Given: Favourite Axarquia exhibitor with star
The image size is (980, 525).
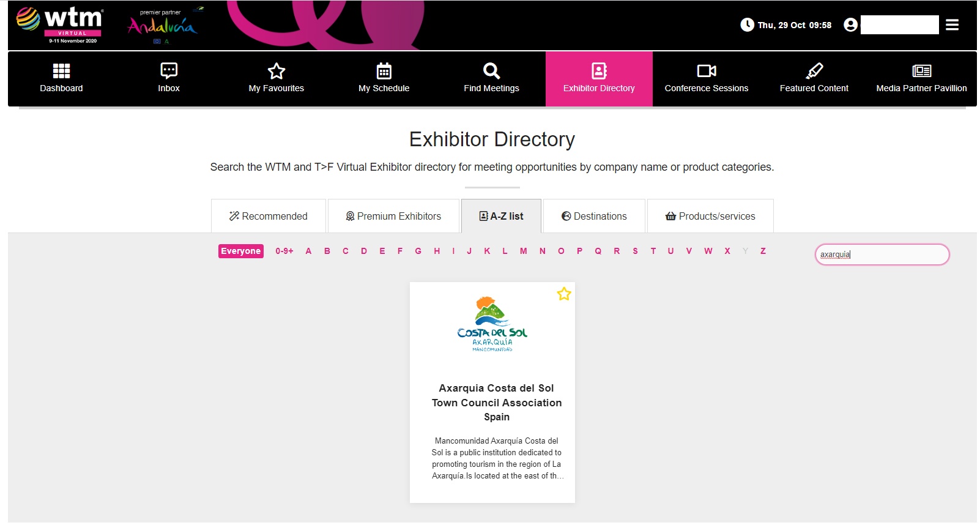Looking at the screenshot, I should point(564,294).
